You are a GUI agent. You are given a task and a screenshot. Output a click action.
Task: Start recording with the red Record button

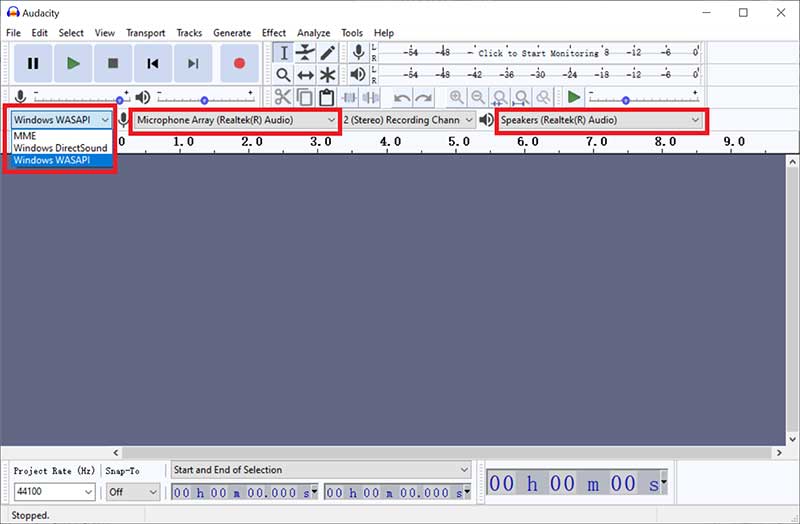[x=239, y=63]
